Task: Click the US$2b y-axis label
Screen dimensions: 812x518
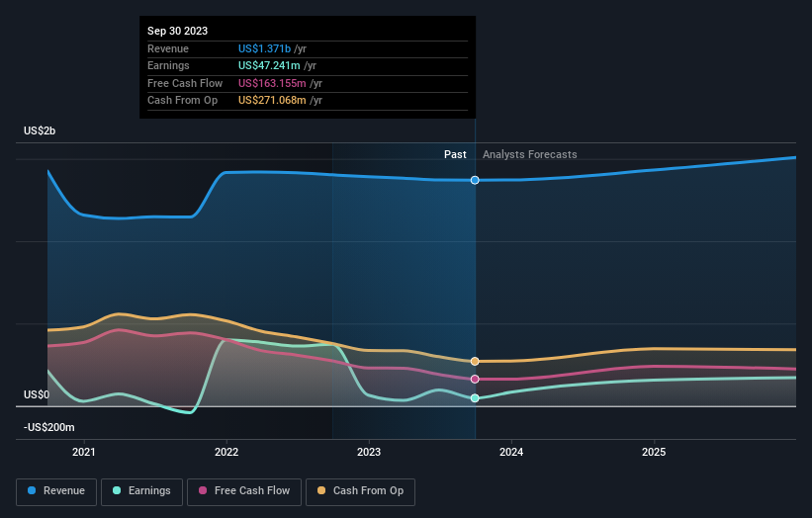Action: click(x=40, y=130)
